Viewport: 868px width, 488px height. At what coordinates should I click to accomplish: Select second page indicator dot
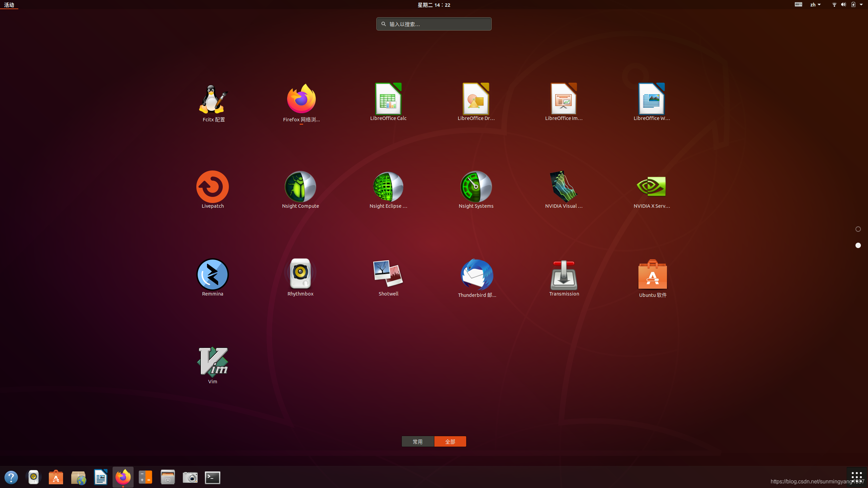click(x=858, y=245)
